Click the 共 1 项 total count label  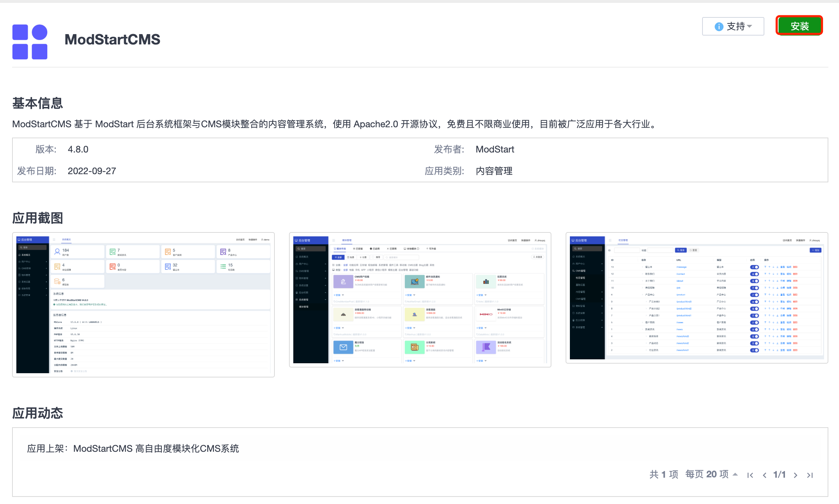(663, 474)
